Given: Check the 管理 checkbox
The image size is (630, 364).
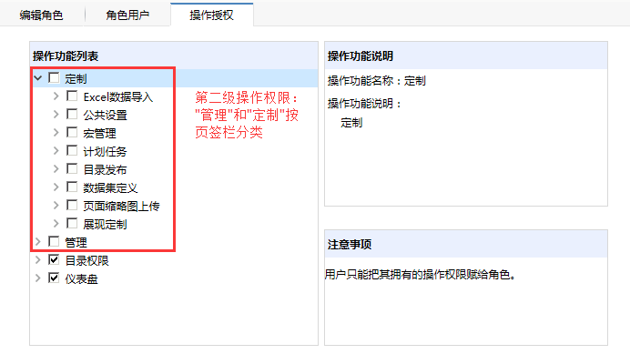Looking at the screenshot, I should (54, 241).
